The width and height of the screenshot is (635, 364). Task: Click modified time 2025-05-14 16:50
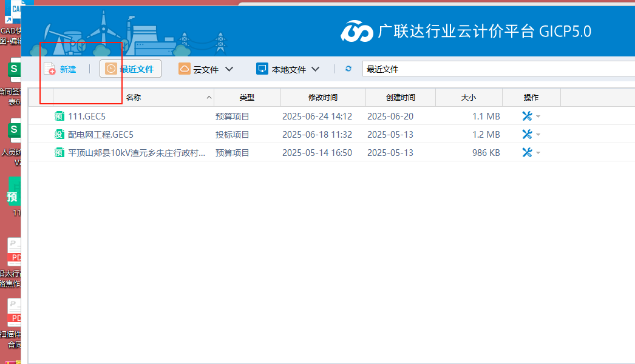coord(317,153)
